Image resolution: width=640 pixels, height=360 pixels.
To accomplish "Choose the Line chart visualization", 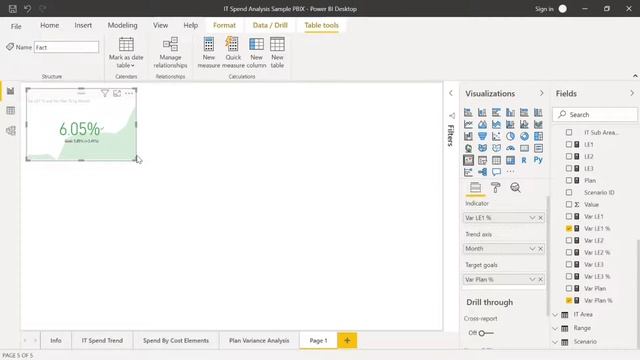I will coord(468,124).
